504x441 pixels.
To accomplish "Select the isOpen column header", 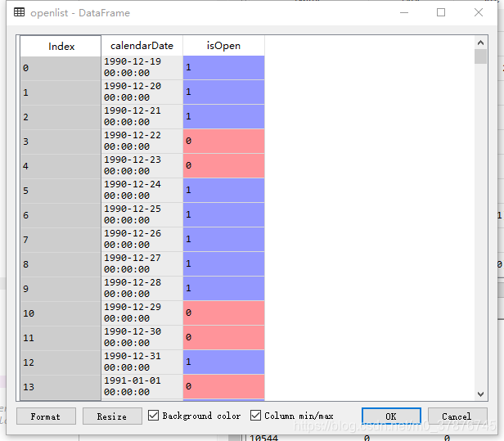I will [223, 46].
